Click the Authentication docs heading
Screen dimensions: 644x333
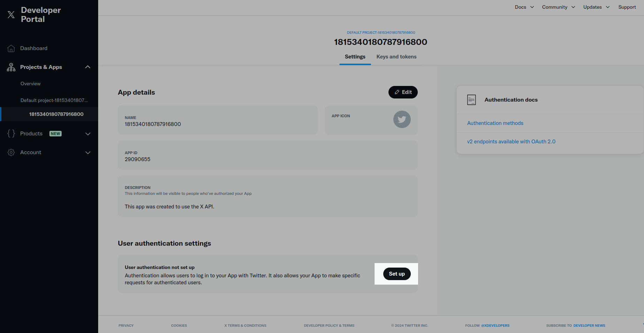tap(511, 100)
